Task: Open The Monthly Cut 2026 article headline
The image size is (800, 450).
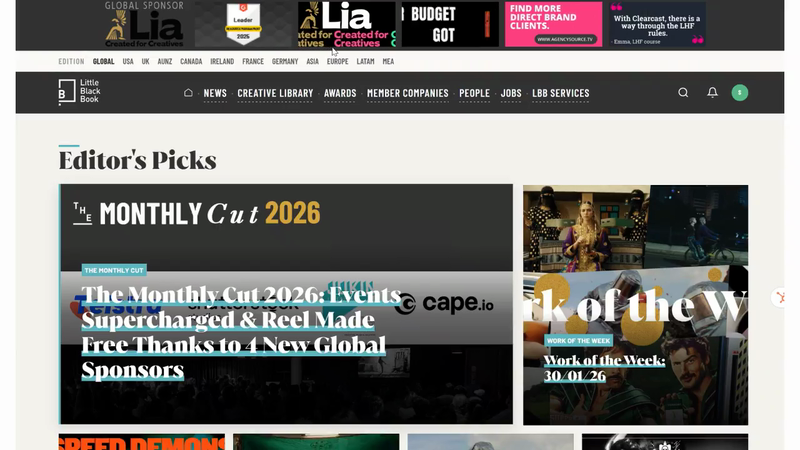Action: 241,332
